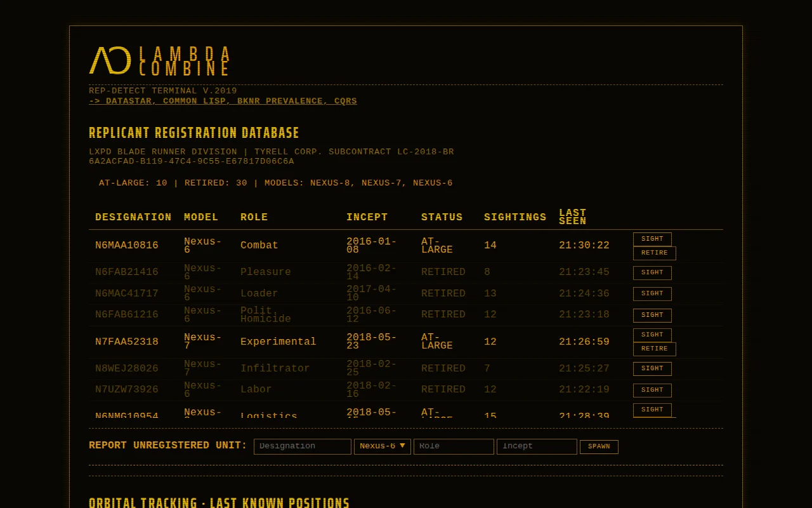Click SIGHT button for N6MAA10816
812x508 pixels.
(652, 239)
